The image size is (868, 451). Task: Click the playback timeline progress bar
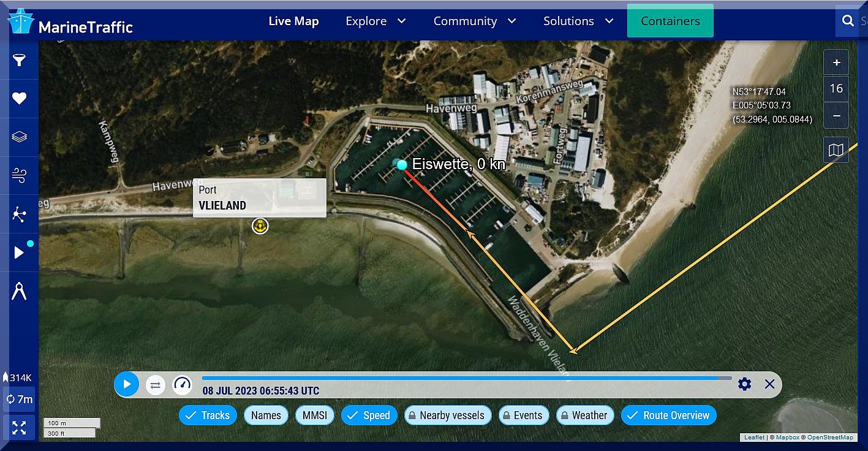[x=466, y=378]
